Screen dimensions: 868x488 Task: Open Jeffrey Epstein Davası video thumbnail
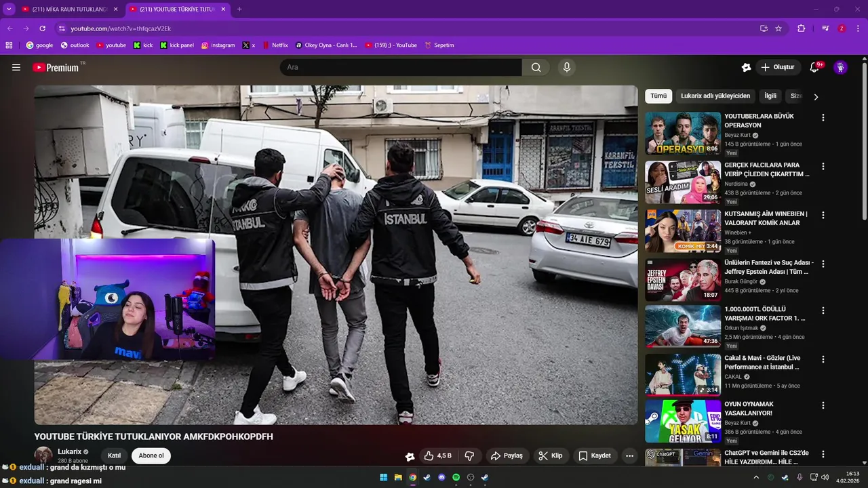coord(683,280)
